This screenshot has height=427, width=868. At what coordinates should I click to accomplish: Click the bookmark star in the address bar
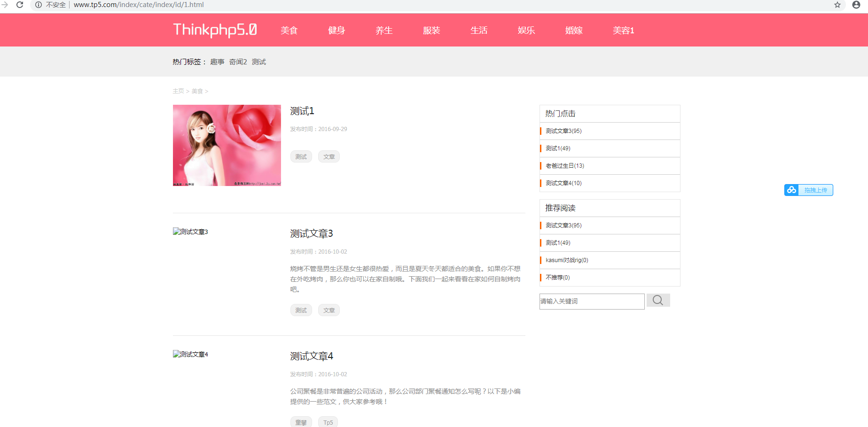(x=837, y=5)
